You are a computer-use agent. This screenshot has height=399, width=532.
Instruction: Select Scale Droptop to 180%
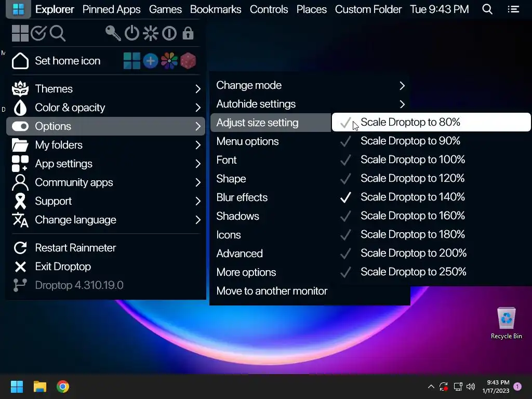point(431,234)
